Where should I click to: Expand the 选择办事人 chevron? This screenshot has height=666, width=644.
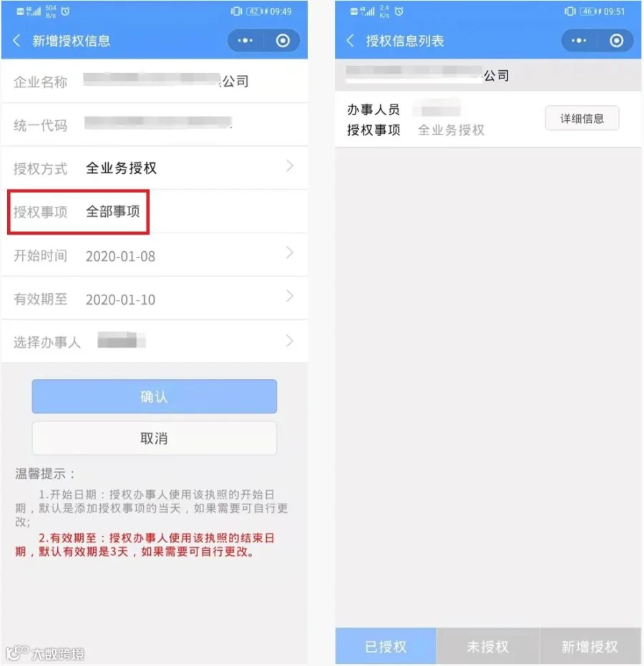pyautogui.click(x=290, y=341)
